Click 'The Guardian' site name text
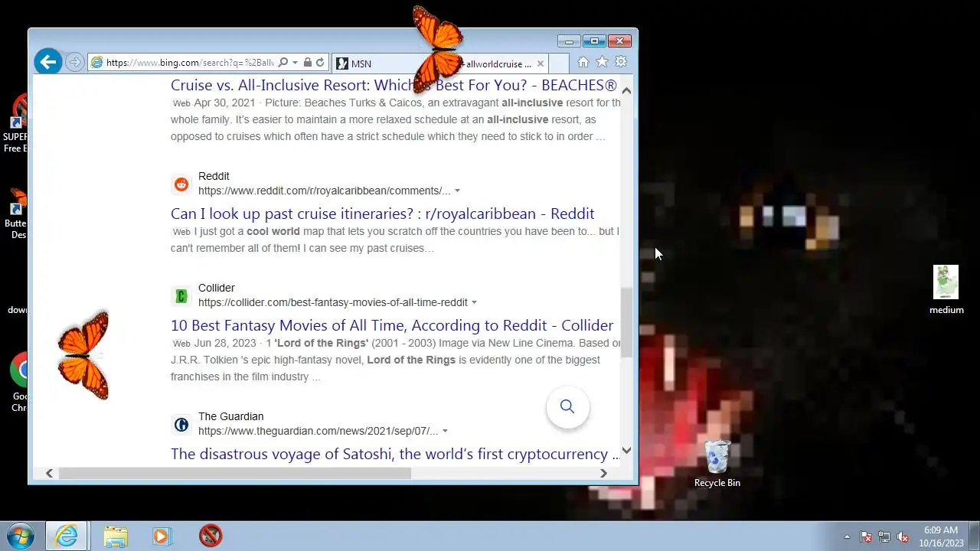Screen dimensions: 980x551 pos(231,416)
